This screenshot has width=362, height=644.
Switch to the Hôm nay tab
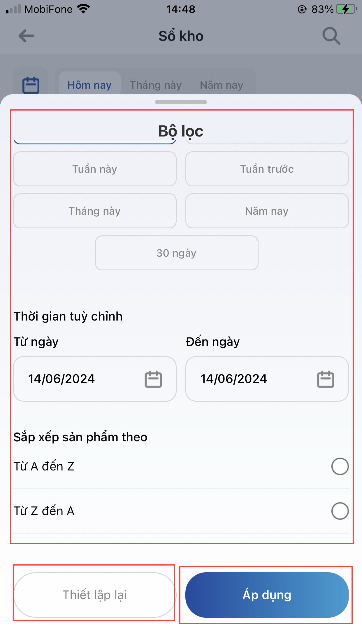pos(89,85)
